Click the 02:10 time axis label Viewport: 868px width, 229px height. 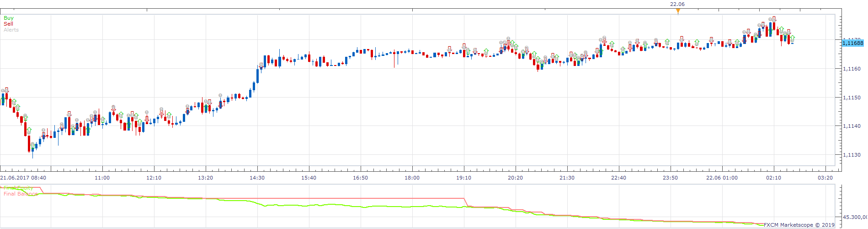pos(773,178)
